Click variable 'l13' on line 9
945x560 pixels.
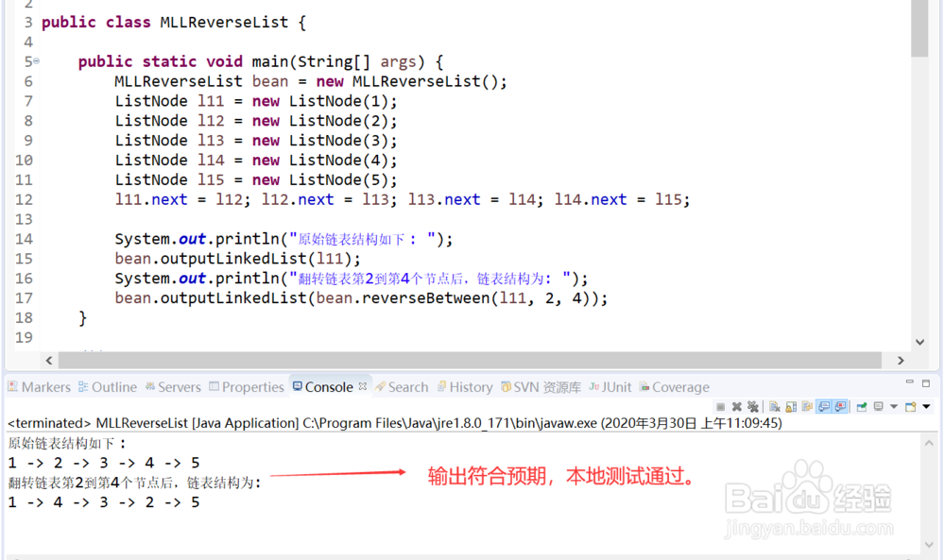tap(211, 141)
